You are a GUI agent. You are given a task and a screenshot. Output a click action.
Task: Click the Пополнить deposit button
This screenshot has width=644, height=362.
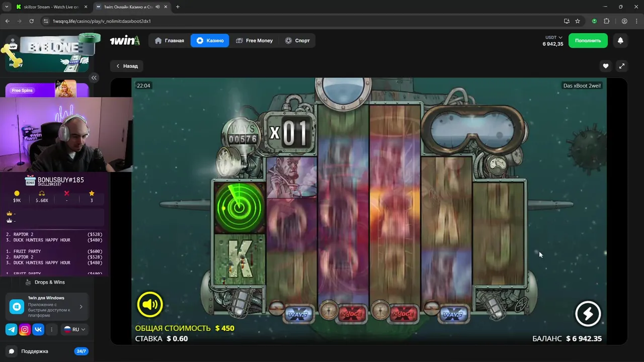tap(588, 41)
